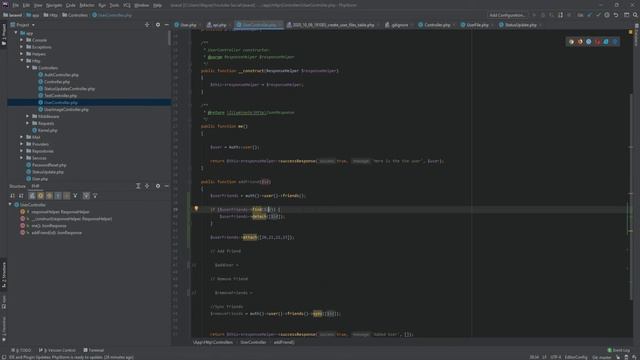Click the Project tree vertical scrollbar
Image resolution: width=640 pixels, height=360 pixels.
pyautogui.click(x=169, y=38)
